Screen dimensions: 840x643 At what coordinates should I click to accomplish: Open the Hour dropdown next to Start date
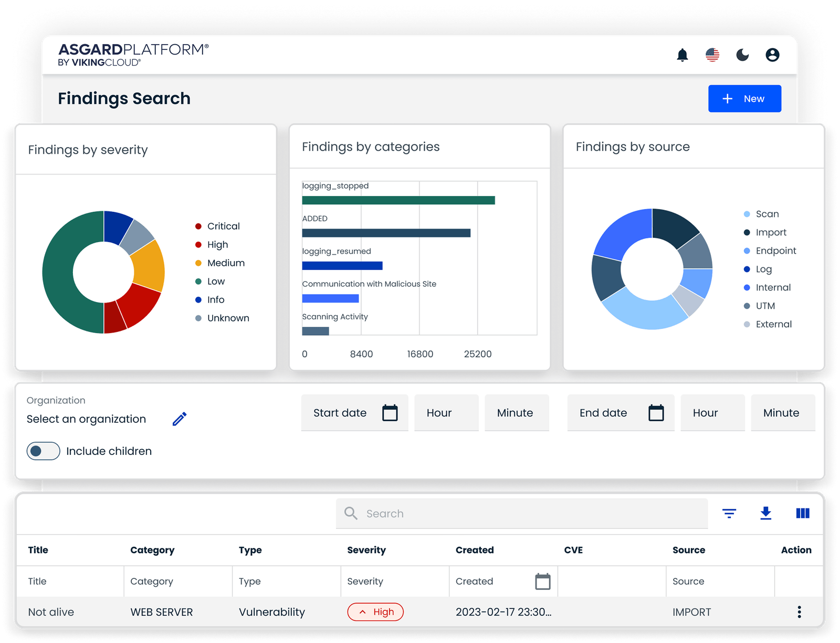446,413
